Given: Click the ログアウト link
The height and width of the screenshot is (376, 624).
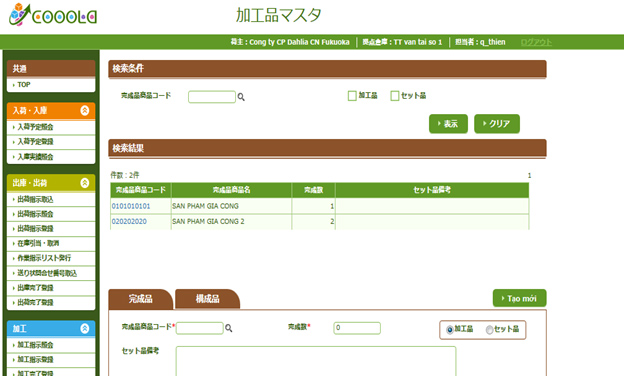Looking at the screenshot, I should pos(536,42).
